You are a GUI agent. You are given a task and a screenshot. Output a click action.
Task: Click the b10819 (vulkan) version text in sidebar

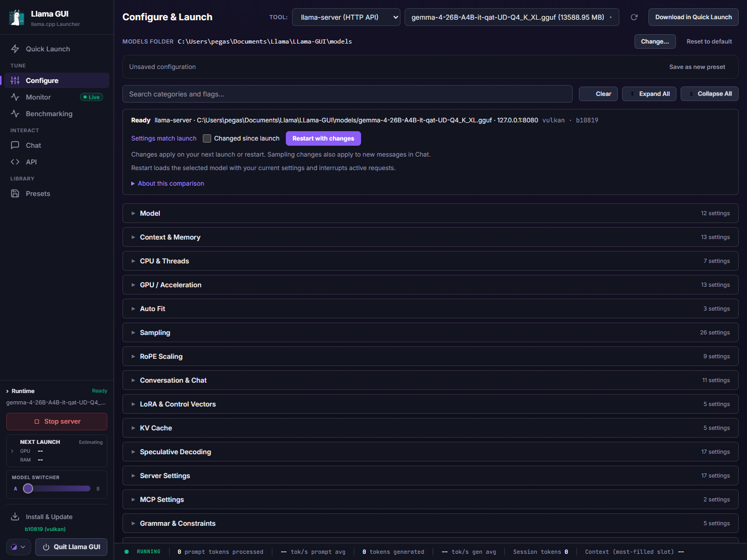pos(45,529)
